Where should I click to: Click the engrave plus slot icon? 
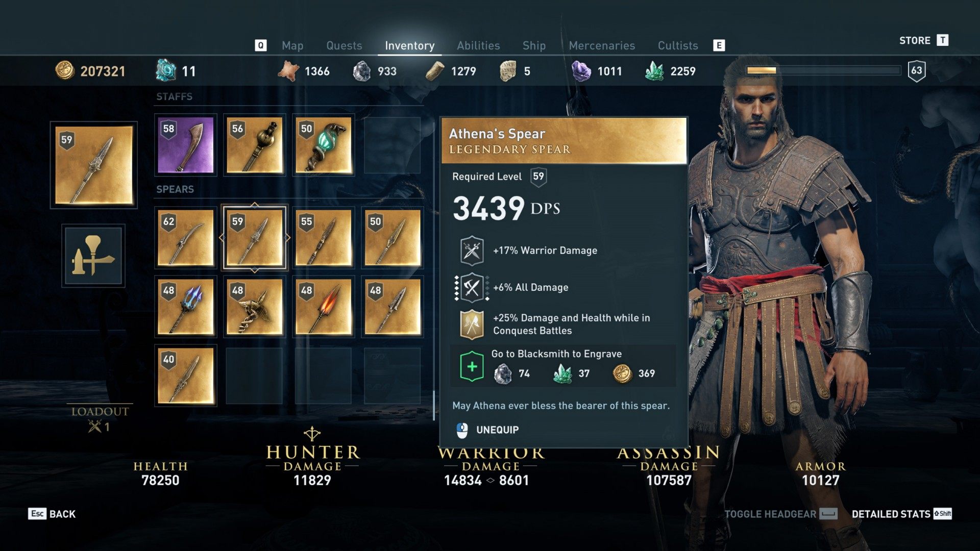coord(472,366)
